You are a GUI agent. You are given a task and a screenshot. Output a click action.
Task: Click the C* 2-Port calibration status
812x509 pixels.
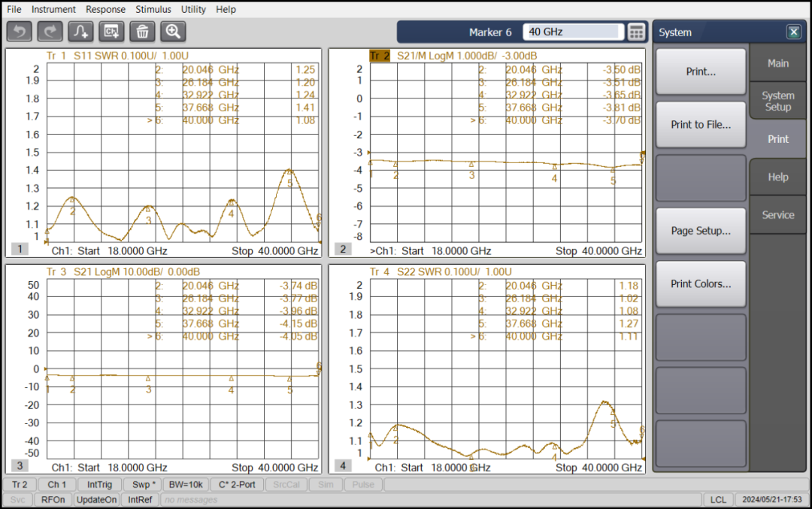(237, 485)
